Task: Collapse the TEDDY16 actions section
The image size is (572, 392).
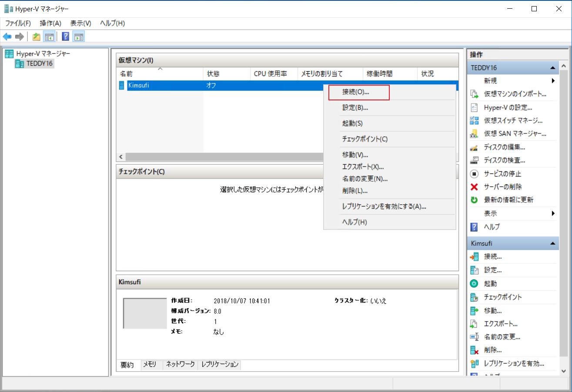Action: tap(553, 67)
